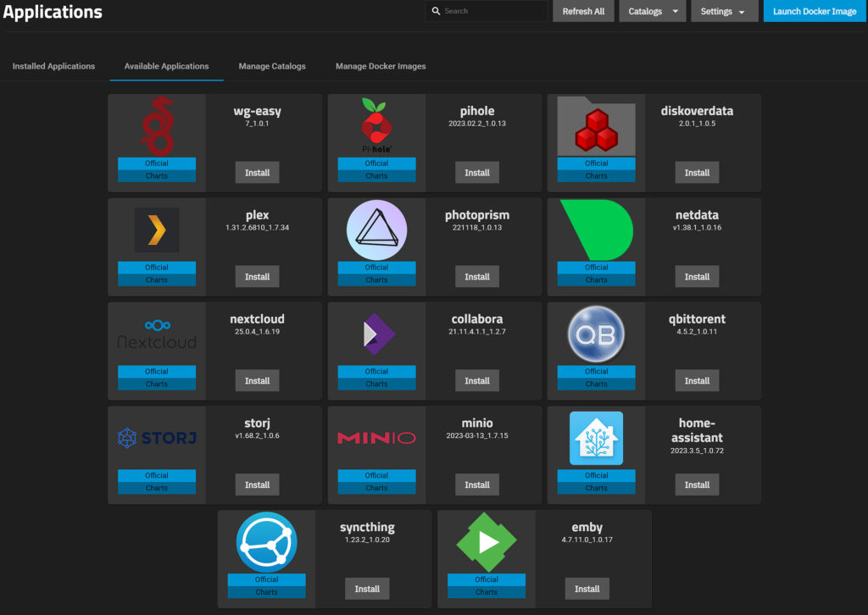The height and width of the screenshot is (615, 868).
Task: Click the emby app title
Action: pyautogui.click(x=587, y=528)
